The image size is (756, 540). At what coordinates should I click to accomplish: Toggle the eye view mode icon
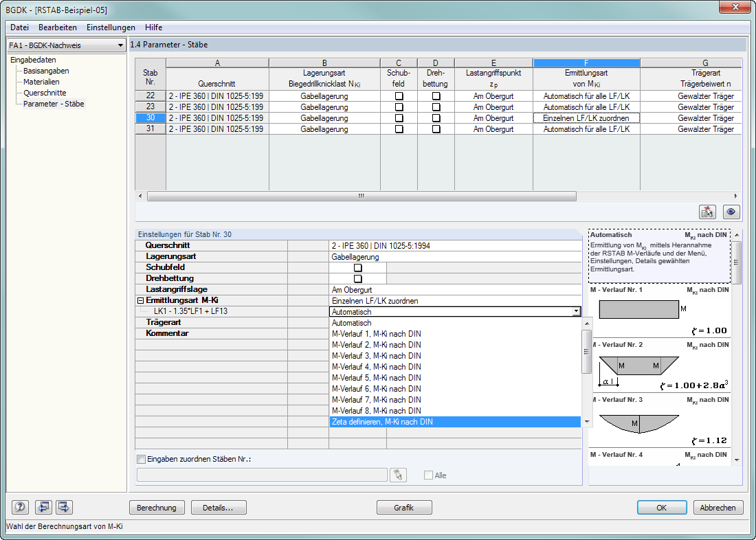(731, 212)
